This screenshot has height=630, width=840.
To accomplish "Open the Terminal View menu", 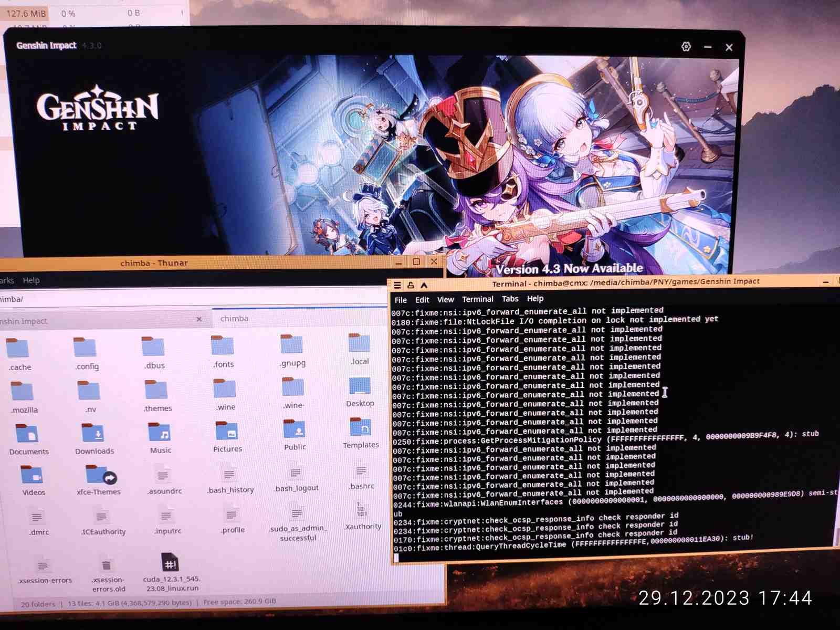I will pyautogui.click(x=445, y=299).
